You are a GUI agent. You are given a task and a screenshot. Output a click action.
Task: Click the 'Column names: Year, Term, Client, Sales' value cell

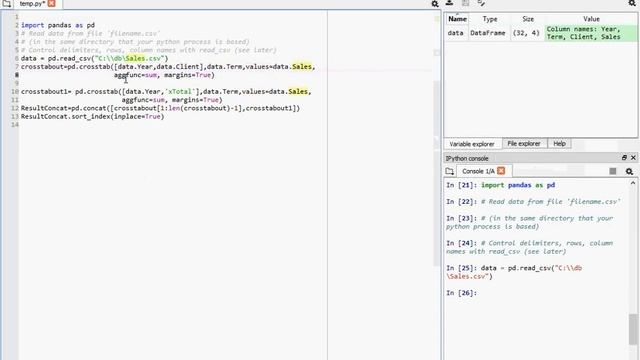click(591, 33)
